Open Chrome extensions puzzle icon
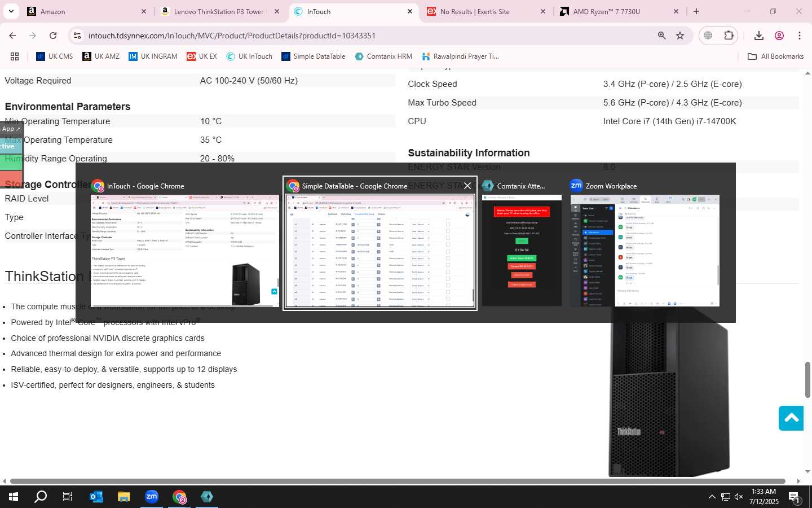The image size is (812, 508). [729, 36]
